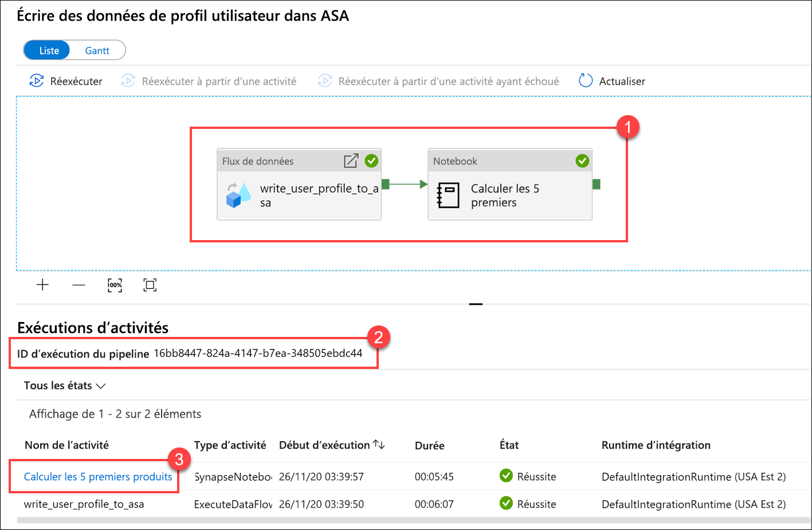Image resolution: width=812 pixels, height=530 pixels.
Task: Click the Runtime d'intégration column header
Action: pyautogui.click(x=656, y=445)
